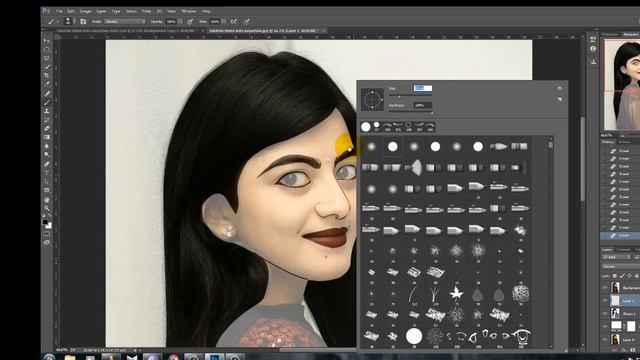The height and width of the screenshot is (360, 640).
Task: Open the layer Kind filter dropdown
Action: [616, 257]
